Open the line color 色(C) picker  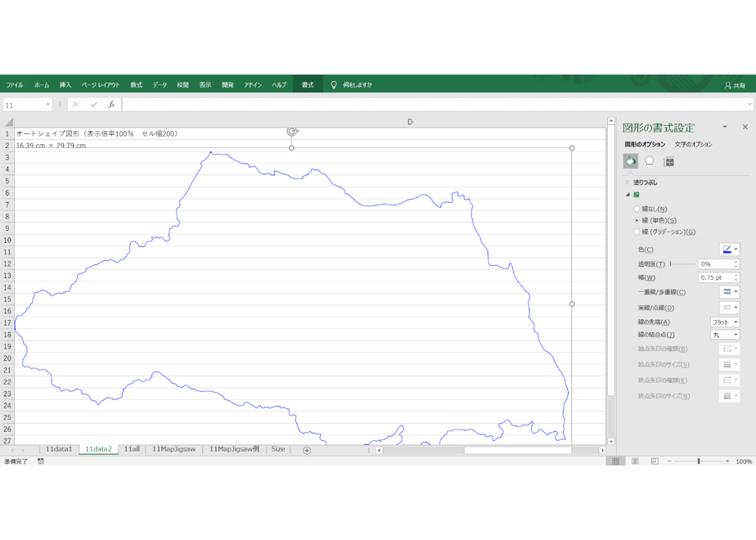pos(730,250)
